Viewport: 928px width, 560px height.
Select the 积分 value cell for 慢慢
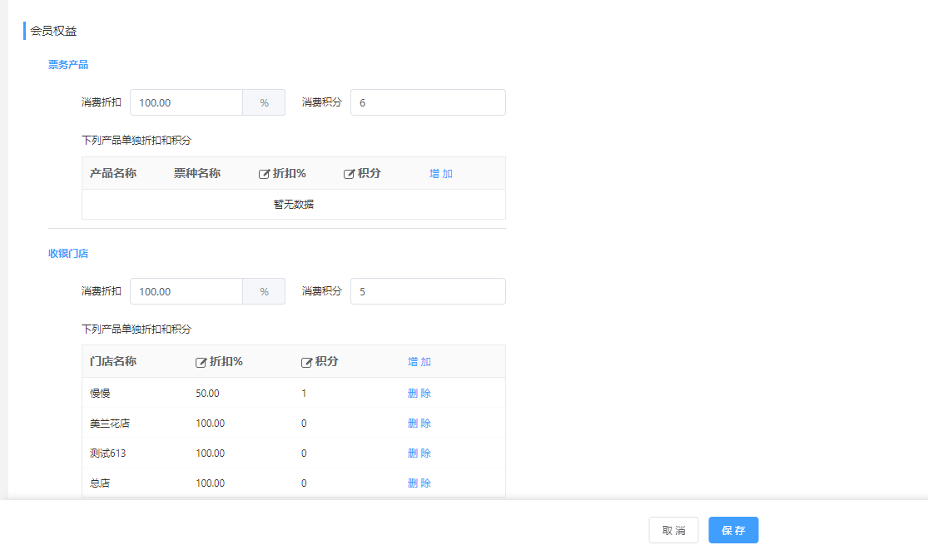coord(304,394)
